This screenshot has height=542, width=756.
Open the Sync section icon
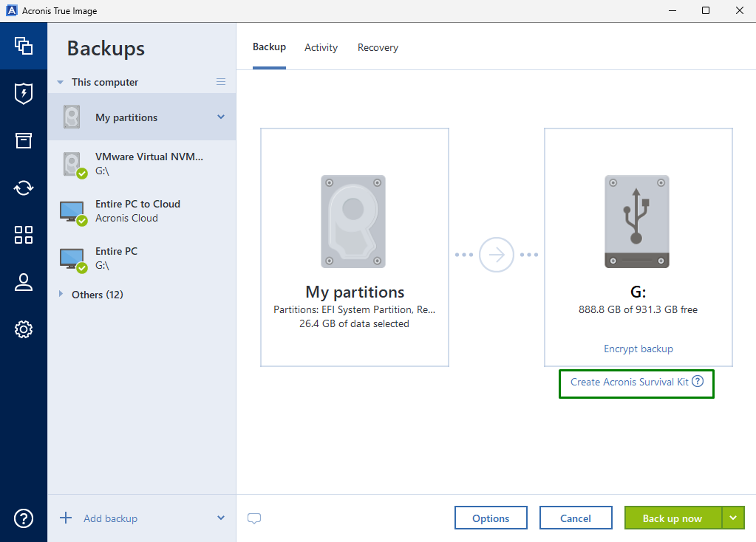click(24, 188)
